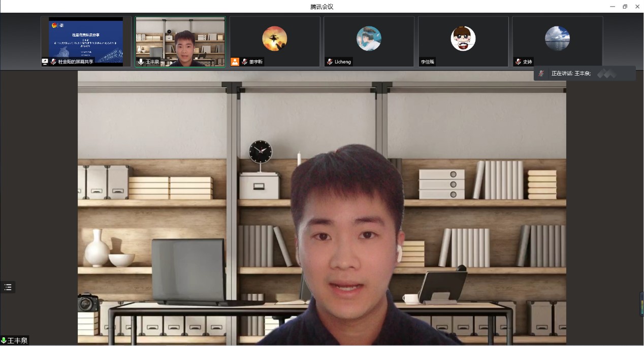This screenshot has width=644, height=346.
Task: Click the muted mic icon next to 史诗
Action: [518, 61]
